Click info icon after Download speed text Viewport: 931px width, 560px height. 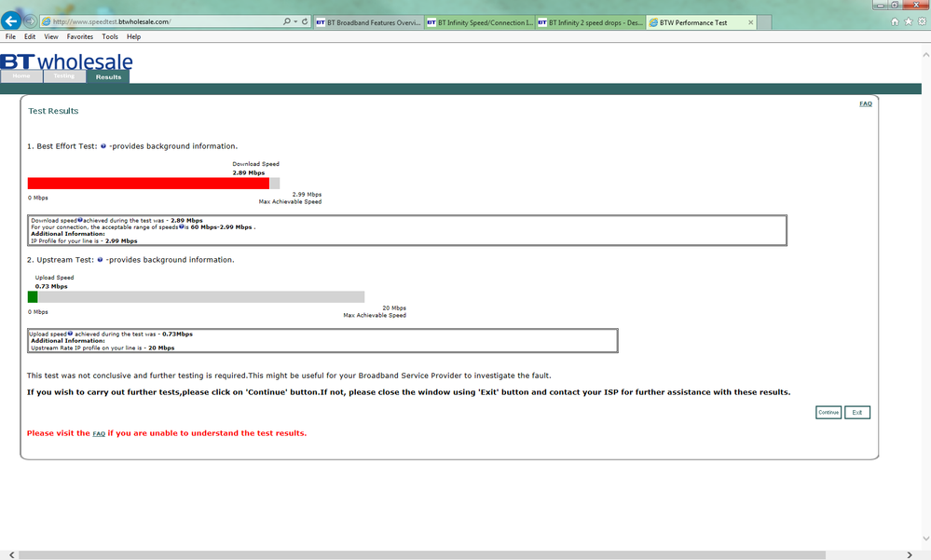[x=80, y=220]
